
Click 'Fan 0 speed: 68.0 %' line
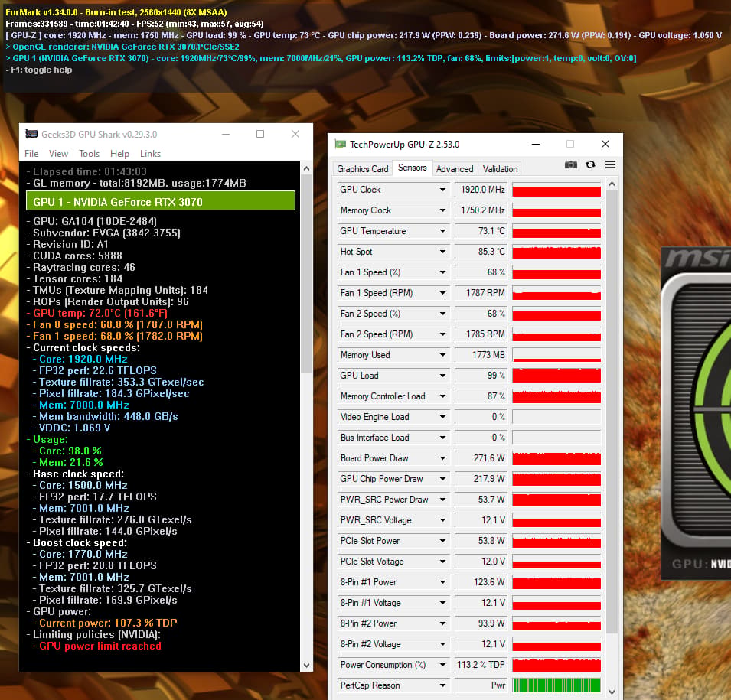(117, 325)
